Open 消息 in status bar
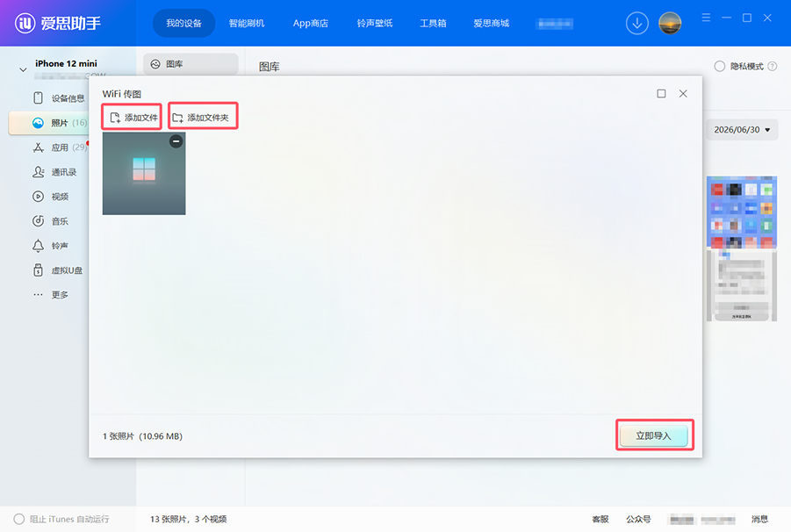The width and height of the screenshot is (791, 532). tap(759, 519)
